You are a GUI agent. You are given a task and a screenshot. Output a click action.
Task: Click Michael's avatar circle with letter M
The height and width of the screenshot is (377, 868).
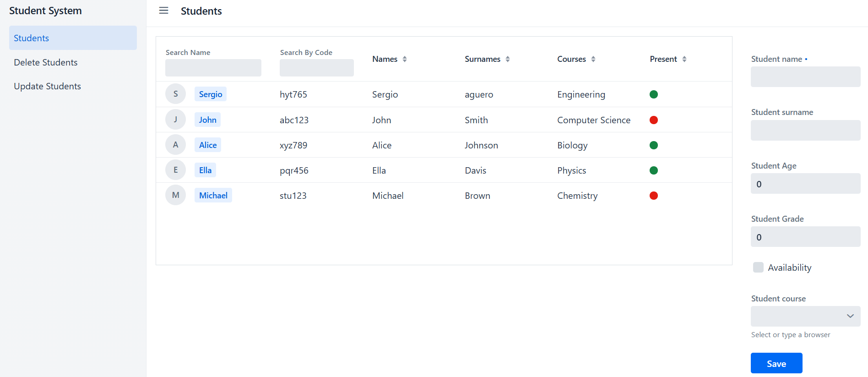(x=175, y=195)
